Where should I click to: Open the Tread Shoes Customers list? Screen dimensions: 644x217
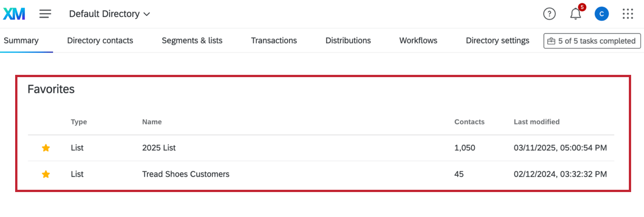tap(186, 174)
